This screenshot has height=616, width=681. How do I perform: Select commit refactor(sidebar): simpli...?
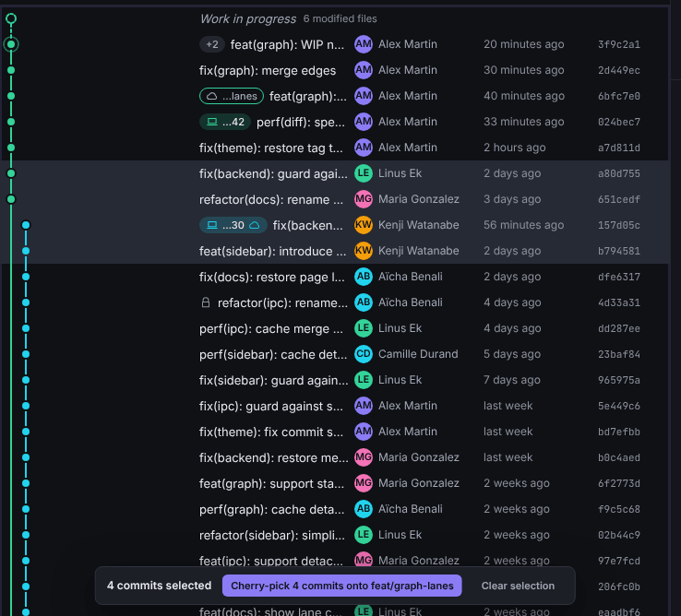pos(335,535)
